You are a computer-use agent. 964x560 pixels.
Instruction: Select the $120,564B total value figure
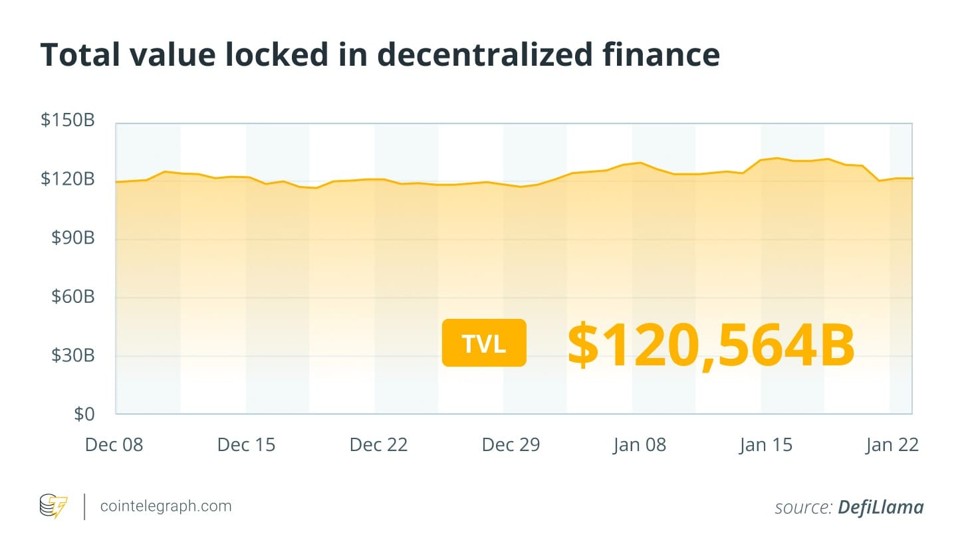click(711, 345)
